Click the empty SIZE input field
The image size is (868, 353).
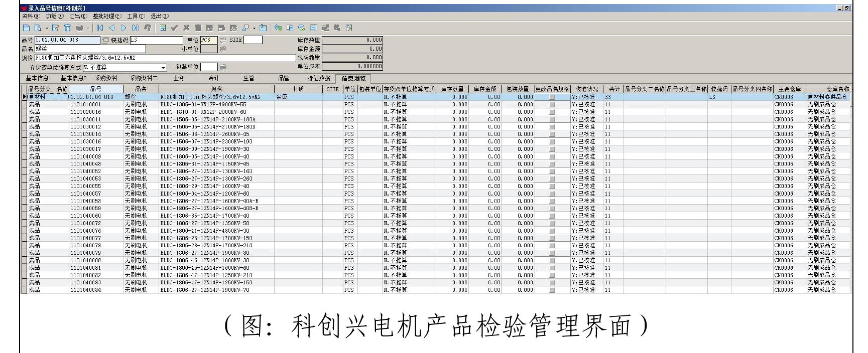253,40
